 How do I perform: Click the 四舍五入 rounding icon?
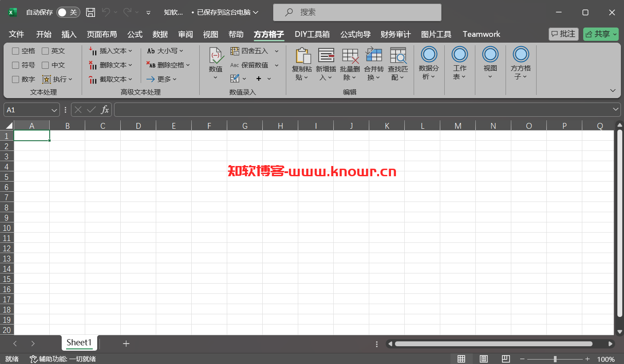[235, 51]
